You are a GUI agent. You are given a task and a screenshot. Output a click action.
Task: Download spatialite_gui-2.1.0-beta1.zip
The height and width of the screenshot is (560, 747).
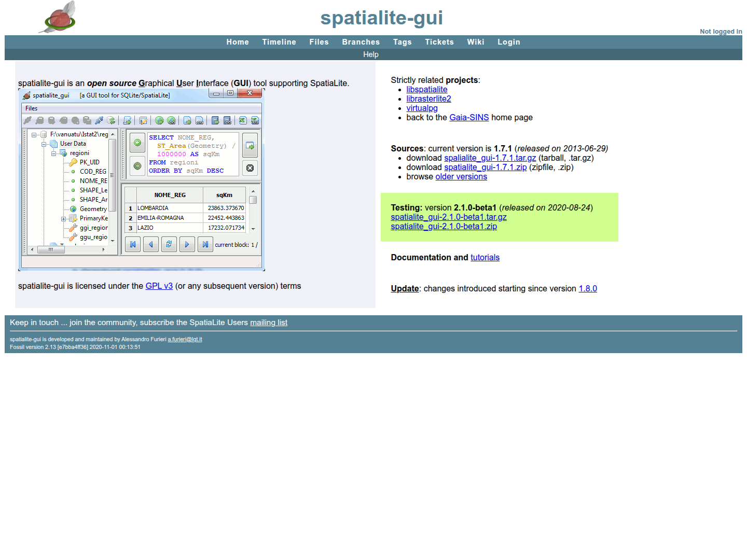[x=444, y=227]
